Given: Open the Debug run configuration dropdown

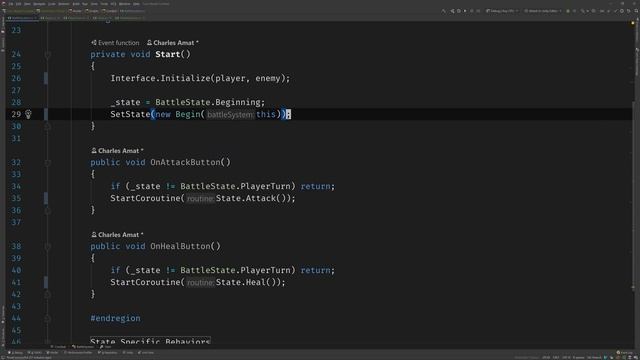Looking at the screenshot, I should 502,11.
